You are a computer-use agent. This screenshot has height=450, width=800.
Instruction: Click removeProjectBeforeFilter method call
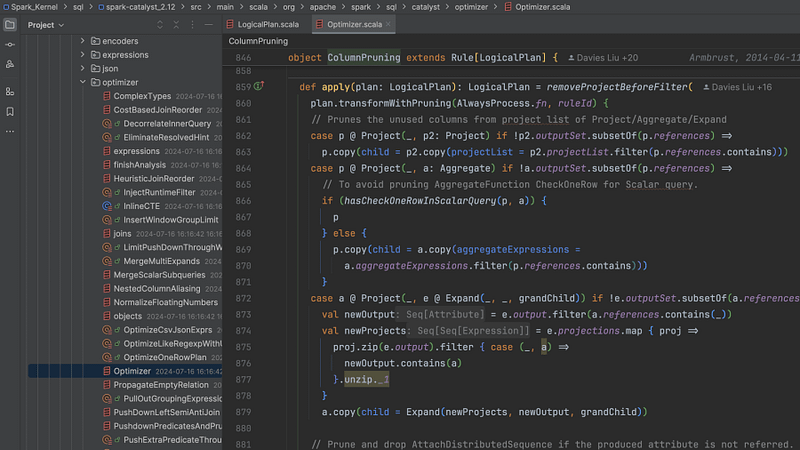tap(617, 87)
